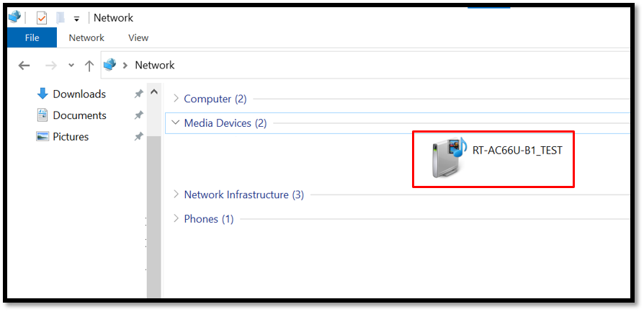Image resolution: width=644 pixels, height=312 pixels.
Task: Open the Pictures quick access folder
Action: point(71,136)
